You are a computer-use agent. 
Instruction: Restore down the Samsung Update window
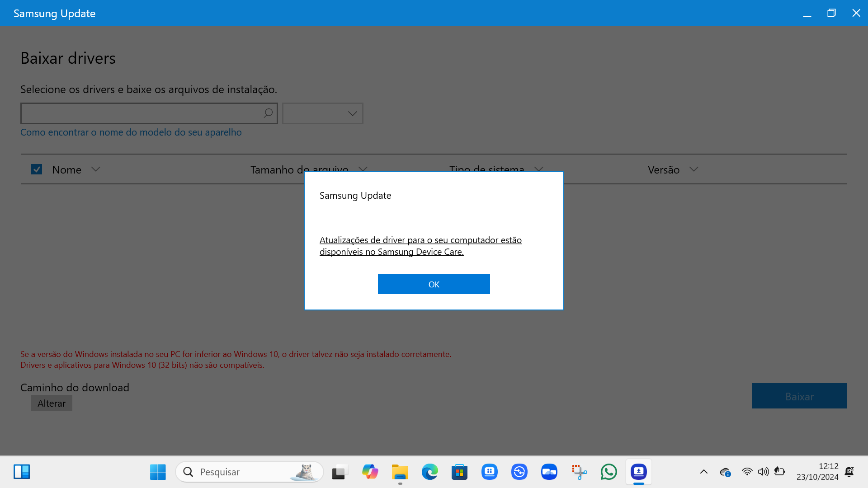(831, 13)
